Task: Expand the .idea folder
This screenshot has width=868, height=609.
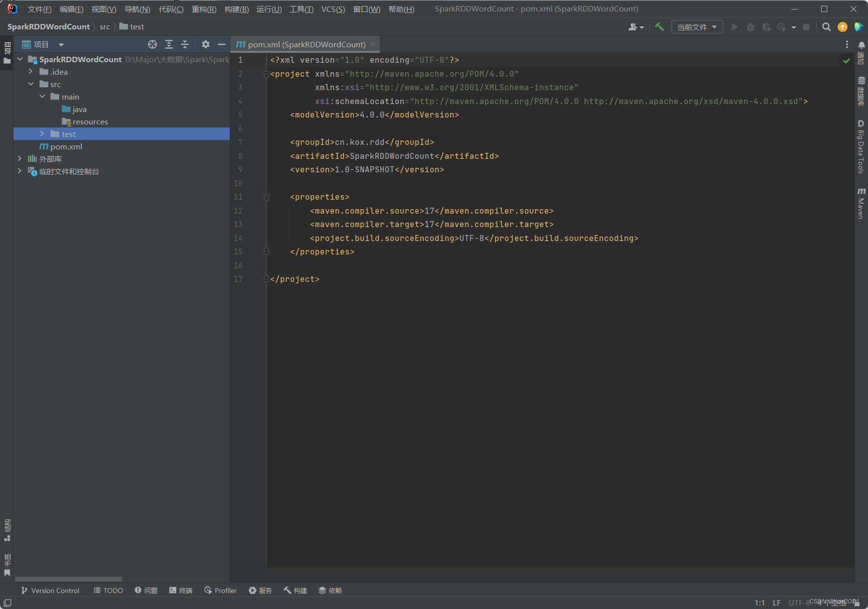Action: pos(31,72)
